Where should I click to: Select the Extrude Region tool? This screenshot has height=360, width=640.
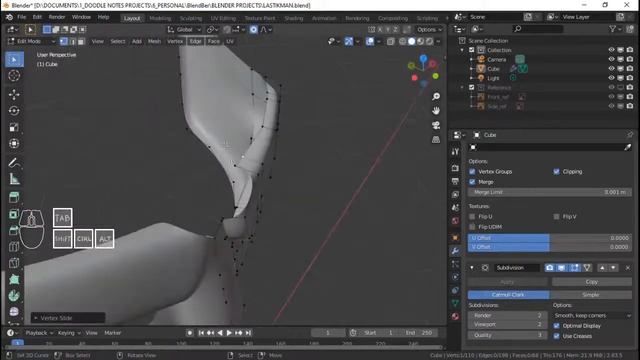[13, 214]
